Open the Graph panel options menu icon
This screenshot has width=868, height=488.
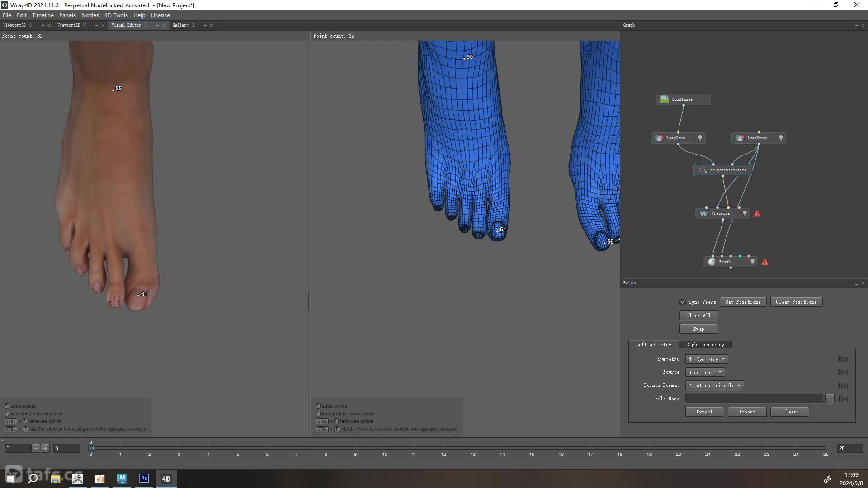(x=856, y=25)
